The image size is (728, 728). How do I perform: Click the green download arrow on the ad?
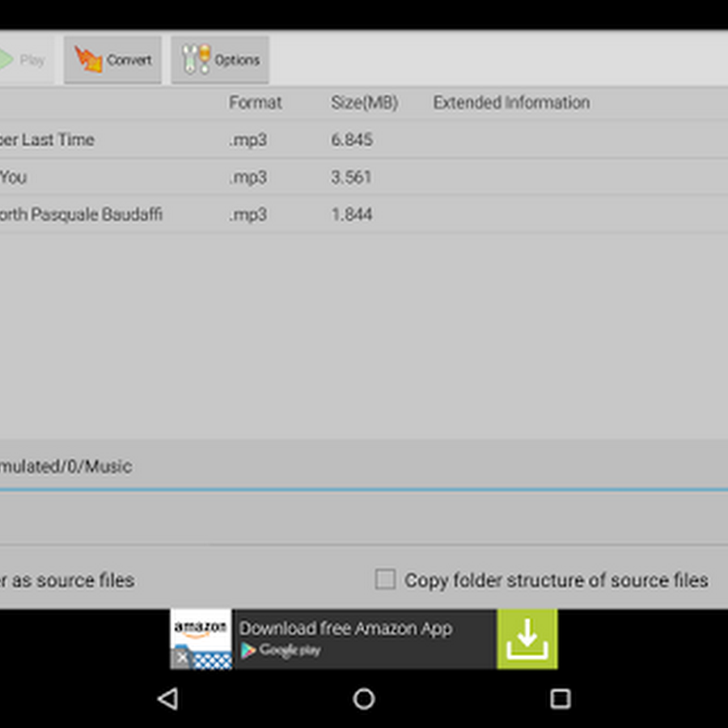coord(527,639)
